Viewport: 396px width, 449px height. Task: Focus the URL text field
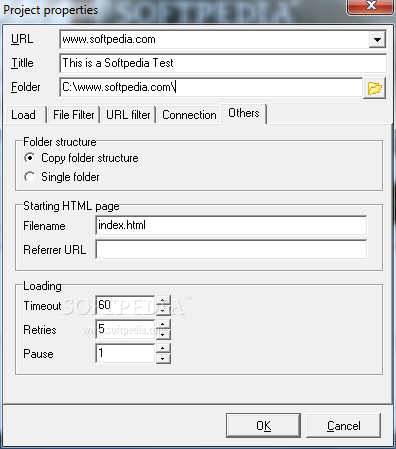(214, 40)
